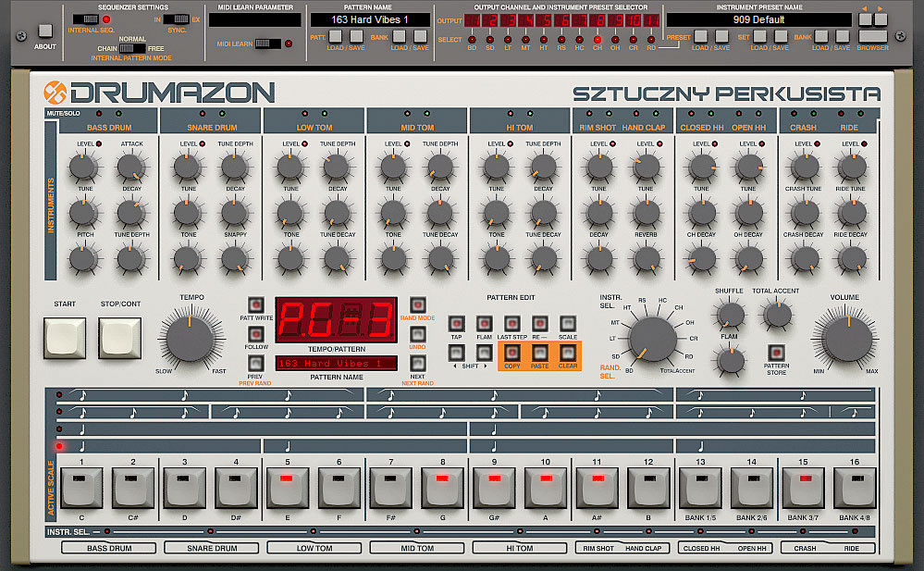This screenshot has height=571, width=924.
Task: Open the '909 Default' instrument preset name field
Action: pyautogui.click(x=758, y=19)
